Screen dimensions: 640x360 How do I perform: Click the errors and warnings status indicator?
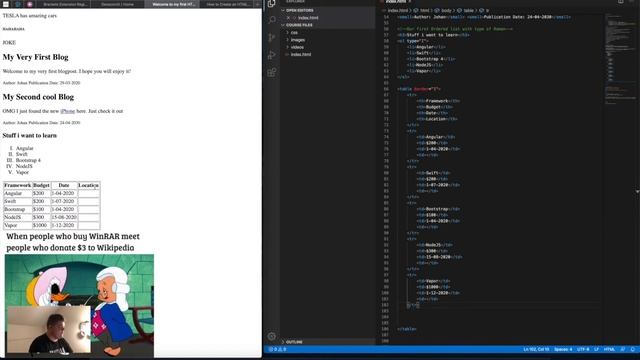[278, 349]
